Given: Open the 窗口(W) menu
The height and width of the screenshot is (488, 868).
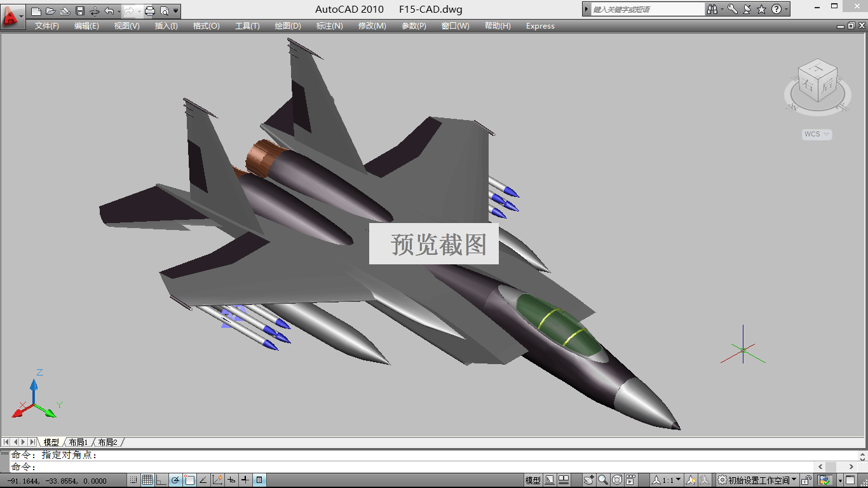Looking at the screenshot, I should pyautogui.click(x=455, y=26).
